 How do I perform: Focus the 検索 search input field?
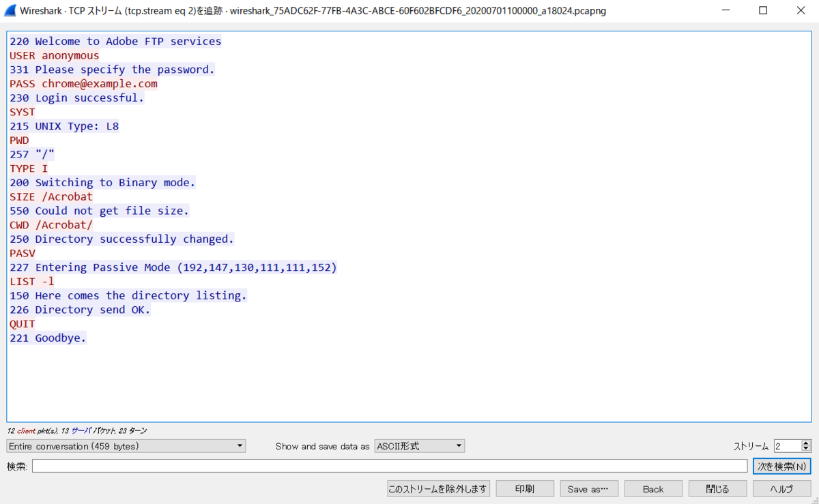[x=390, y=466]
